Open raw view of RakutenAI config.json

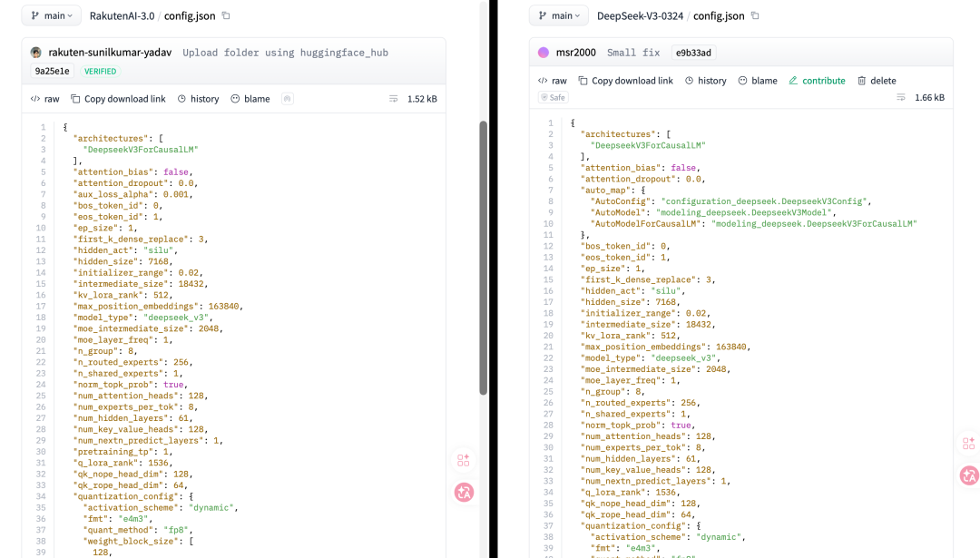pyautogui.click(x=45, y=99)
